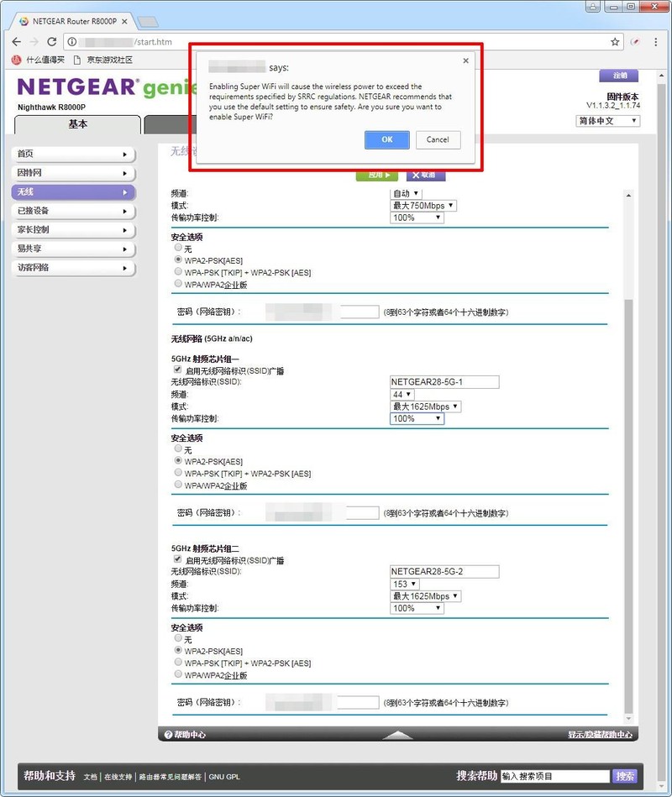
Task: Open the GNU GPL link
Action: [x=224, y=777]
